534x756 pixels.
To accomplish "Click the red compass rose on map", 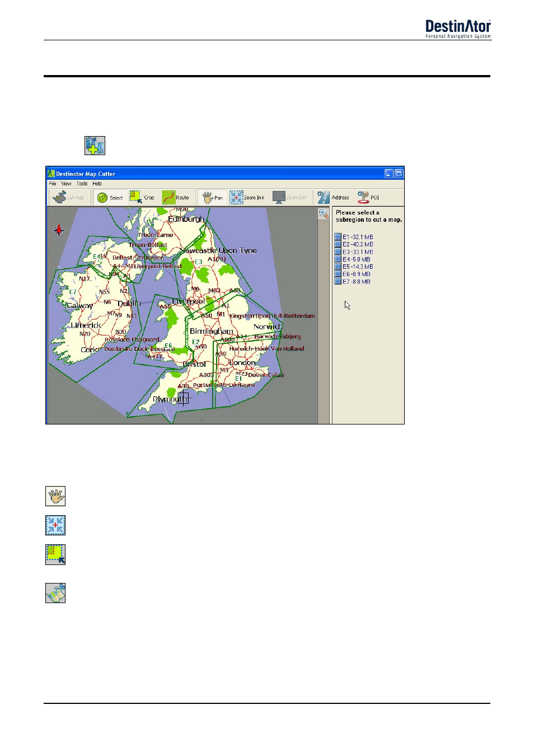I will pyautogui.click(x=59, y=230).
